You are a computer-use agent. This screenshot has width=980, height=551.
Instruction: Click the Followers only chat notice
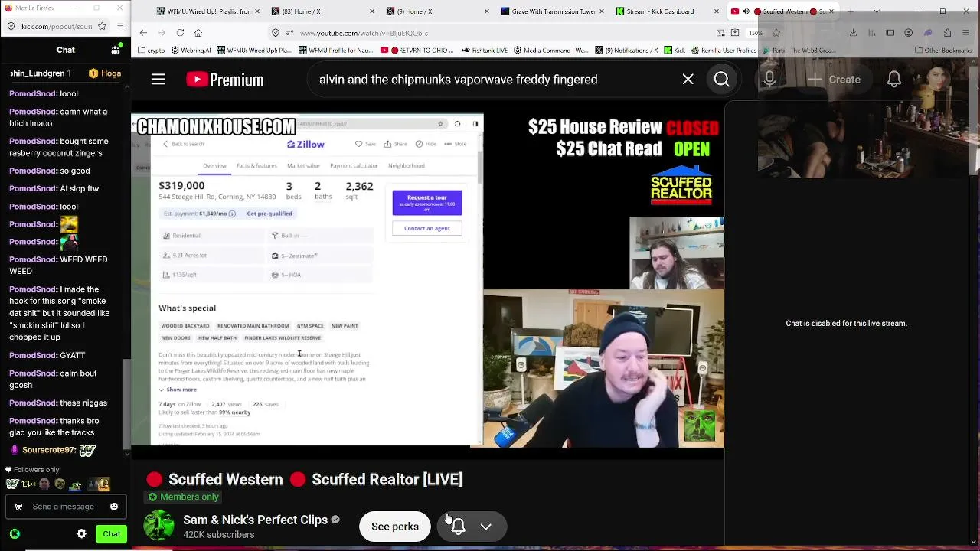pos(32,469)
